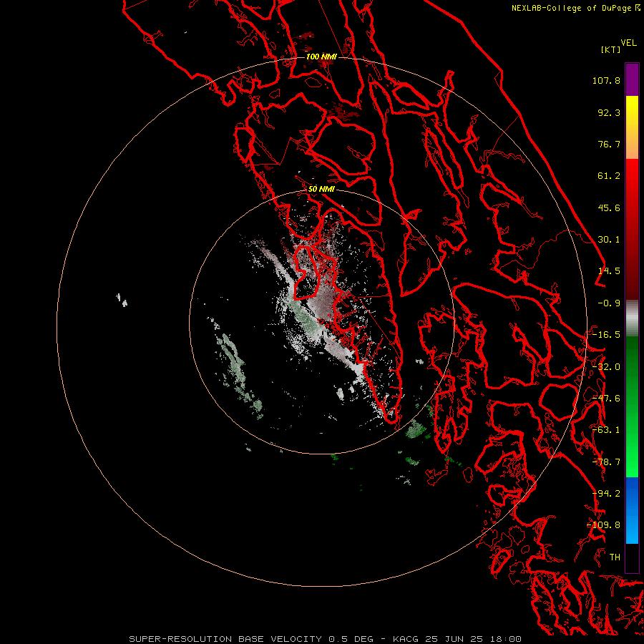Screen dimensions: 644x644
Task: Select the 61.2 legend value
Action: pyautogui.click(x=609, y=176)
